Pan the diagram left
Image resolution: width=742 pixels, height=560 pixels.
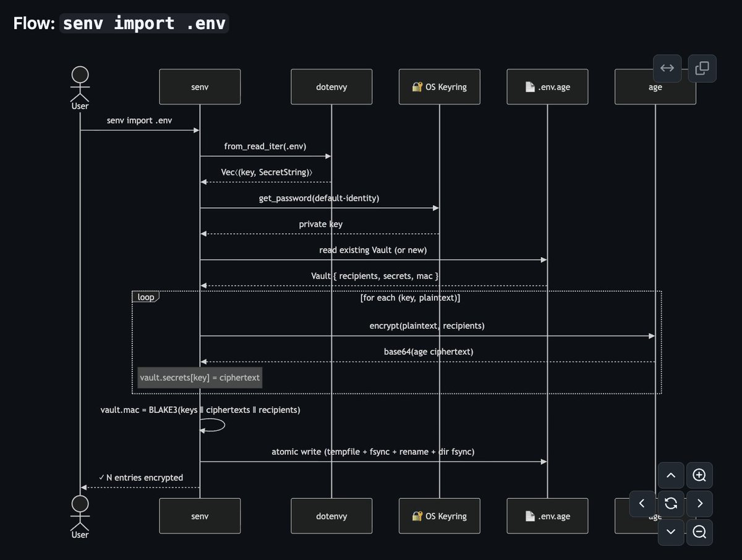642,504
